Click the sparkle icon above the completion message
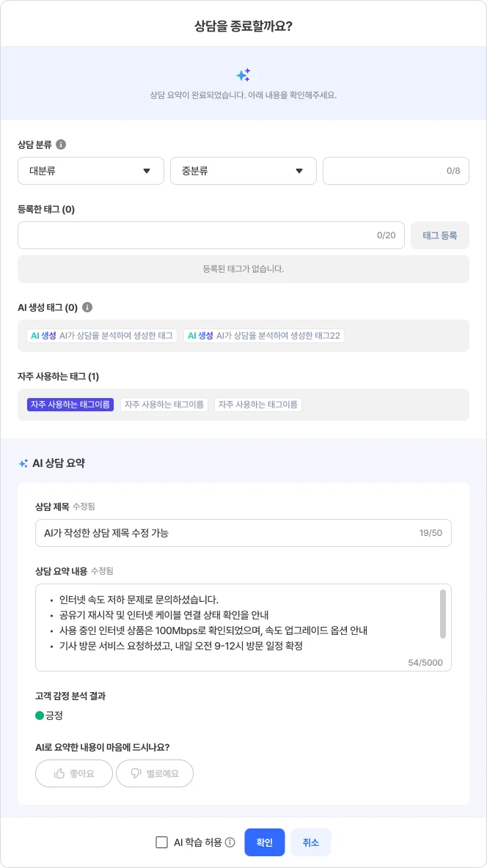 [x=243, y=74]
